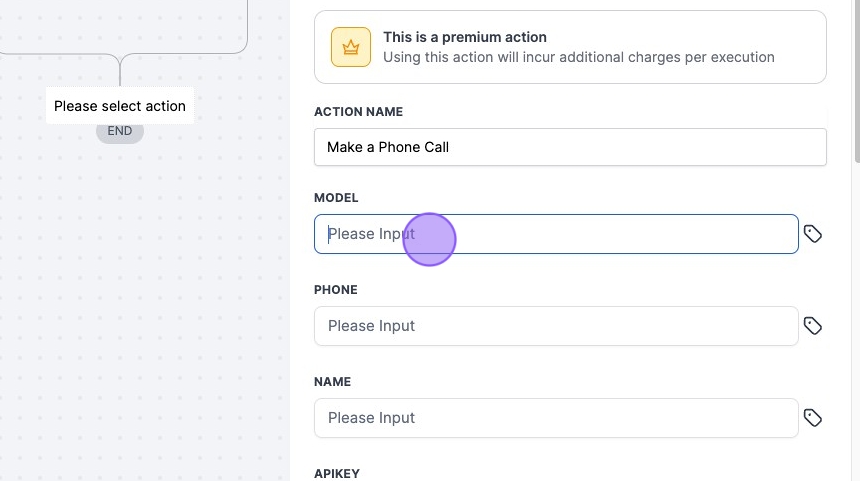Click the PHONE field label

coord(336,290)
